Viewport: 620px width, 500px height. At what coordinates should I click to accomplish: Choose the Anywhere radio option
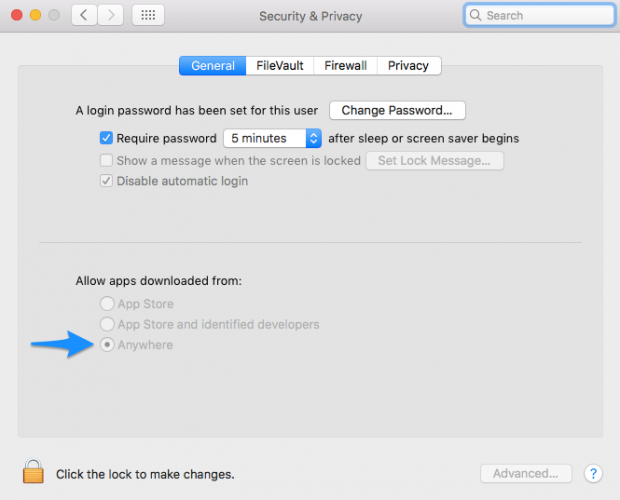(x=106, y=345)
